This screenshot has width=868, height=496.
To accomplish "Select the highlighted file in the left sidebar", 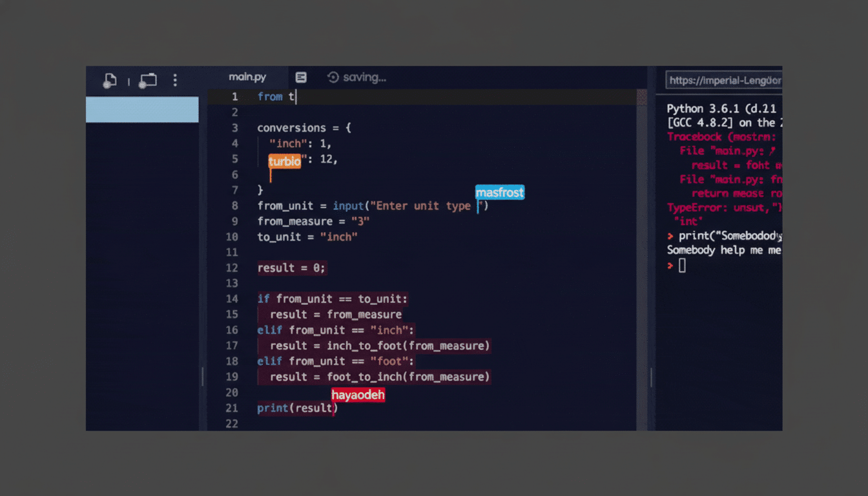I will tap(142, 110).
